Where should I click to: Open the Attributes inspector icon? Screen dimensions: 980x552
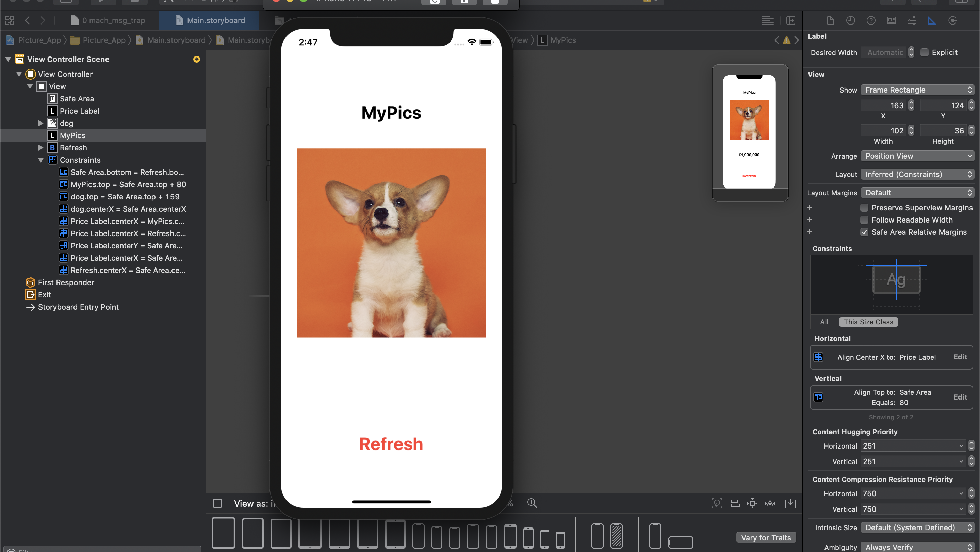coord(912,20)
